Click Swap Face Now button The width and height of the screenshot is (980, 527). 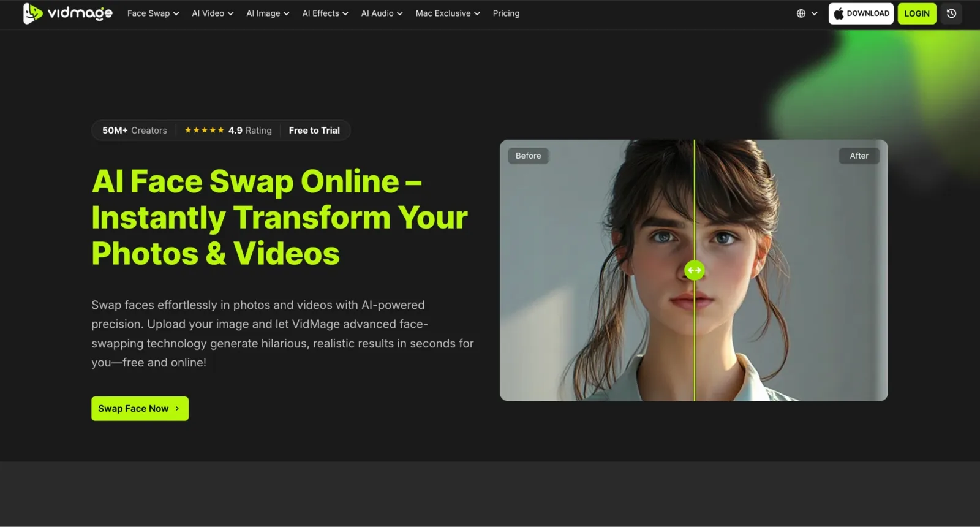click(140, 409)
